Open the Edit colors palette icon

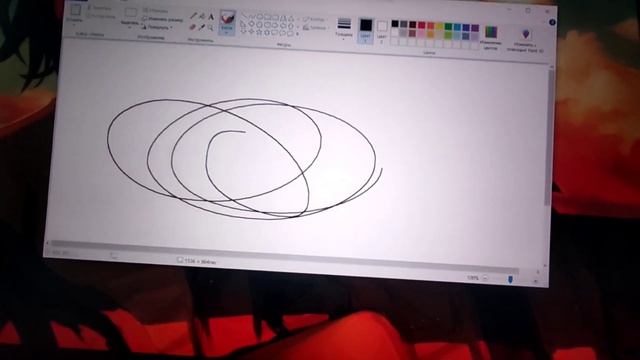pyautogui.click(x=491, y=32)
